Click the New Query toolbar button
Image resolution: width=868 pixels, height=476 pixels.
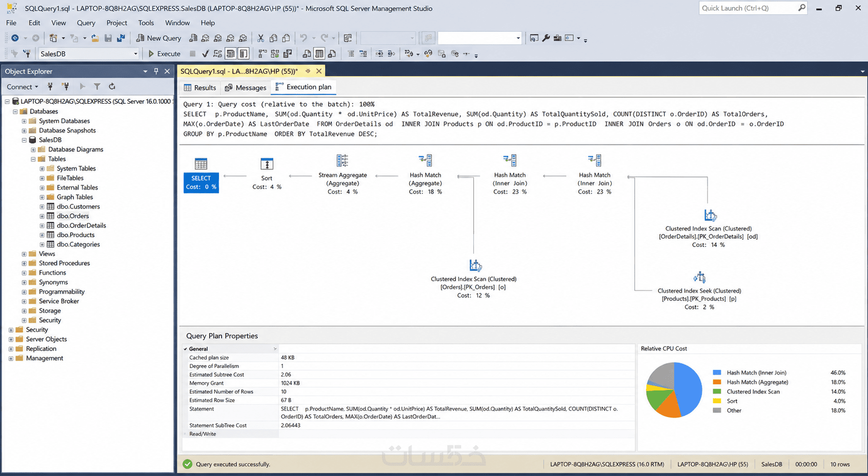coord(158,38)
